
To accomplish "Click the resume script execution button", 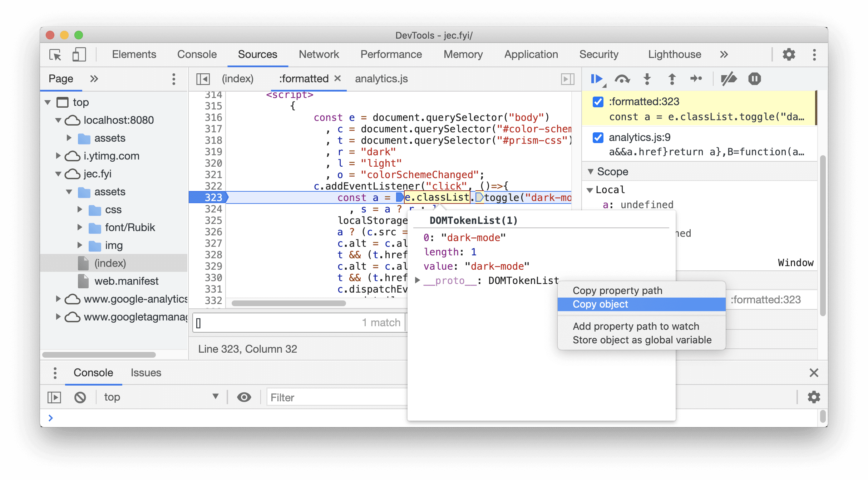I will click(598, 78).
